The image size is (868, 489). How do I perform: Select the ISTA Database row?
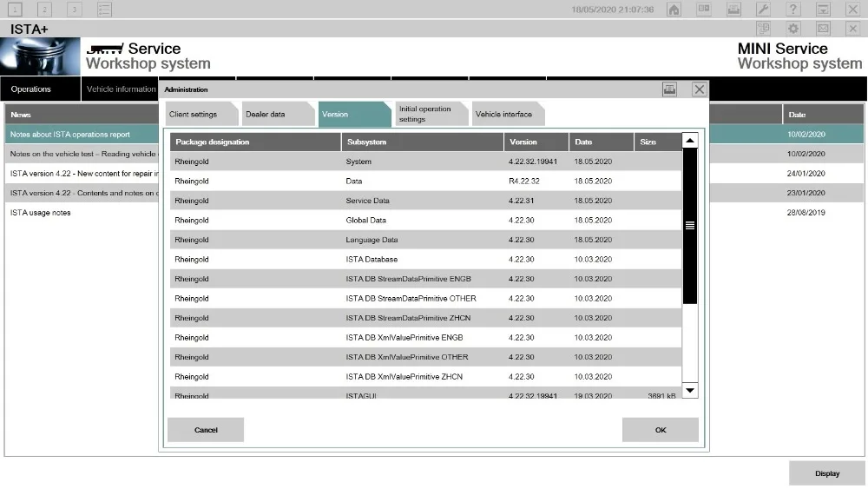pyautogui.click(x=425, y=259)
